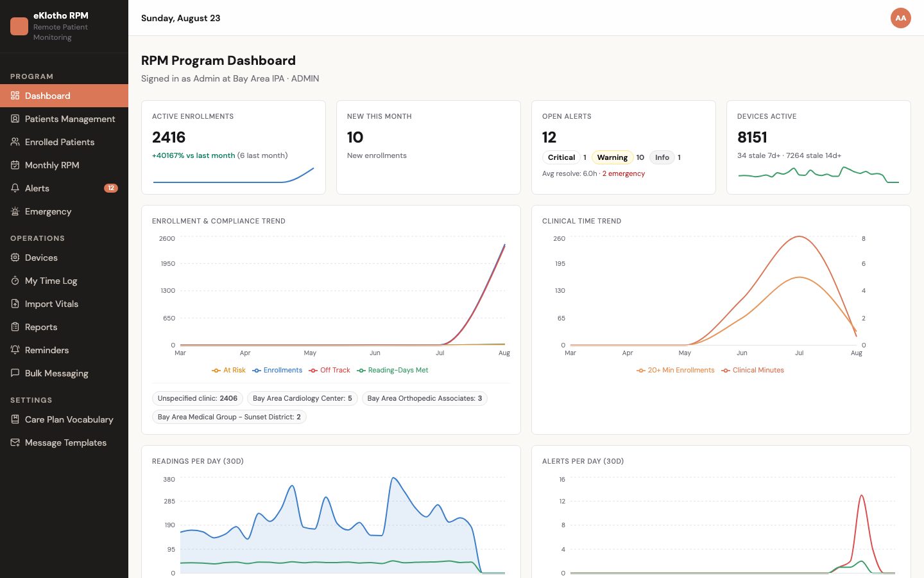
Task: Click the Sunday, August 23 date
Action: [x=181, y=18]
